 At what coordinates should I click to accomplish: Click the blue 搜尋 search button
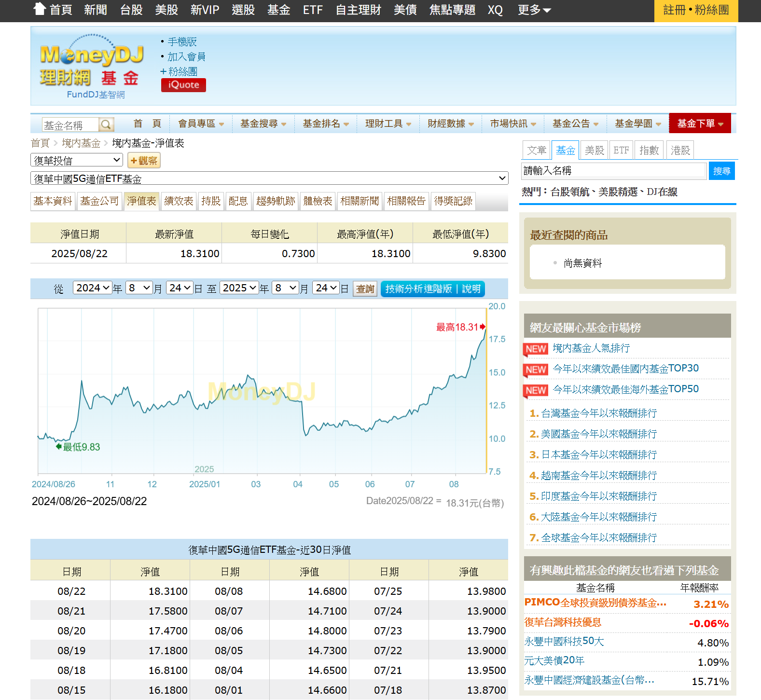pos(721,171)
